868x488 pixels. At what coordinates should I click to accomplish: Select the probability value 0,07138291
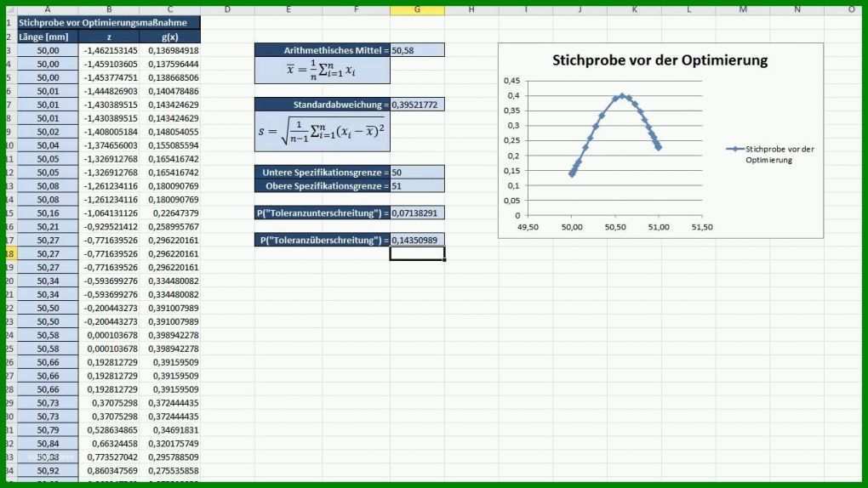click(417, 213)
